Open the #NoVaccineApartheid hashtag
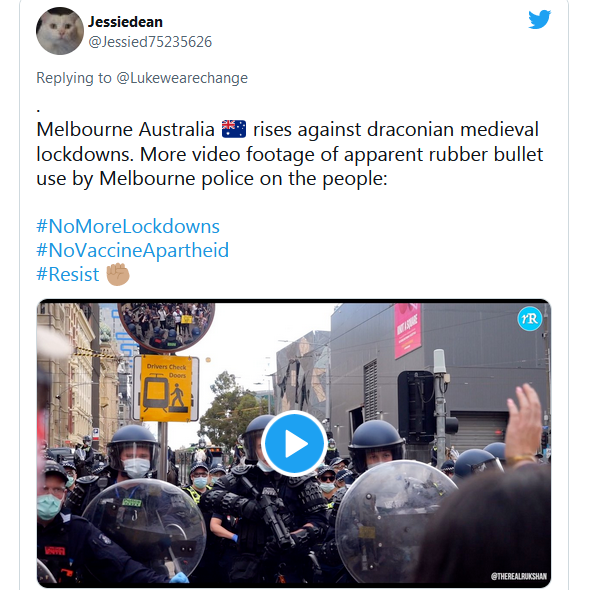The width and height of the screenshot is (594, 590). [133, 250]
